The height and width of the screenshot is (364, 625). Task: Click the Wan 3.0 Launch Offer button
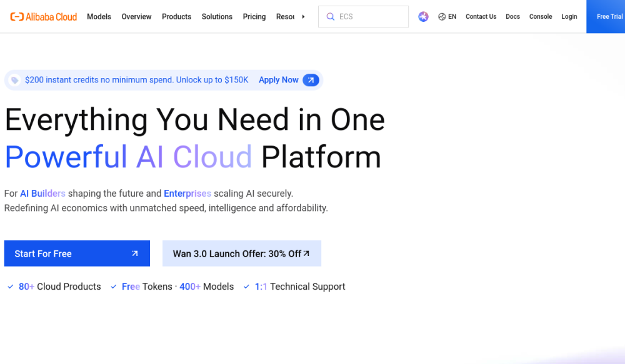[x=241, y=253]
